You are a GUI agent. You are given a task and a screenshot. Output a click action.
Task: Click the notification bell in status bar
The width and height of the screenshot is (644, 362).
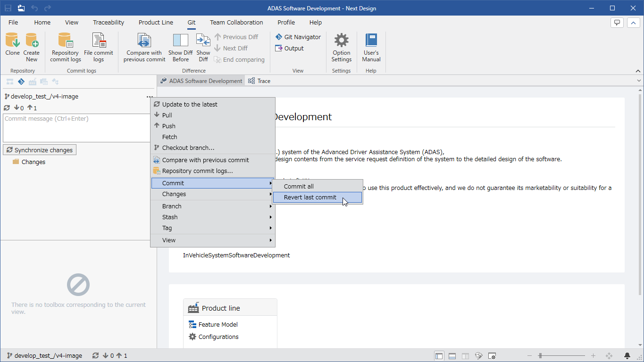tap(627, 356)
